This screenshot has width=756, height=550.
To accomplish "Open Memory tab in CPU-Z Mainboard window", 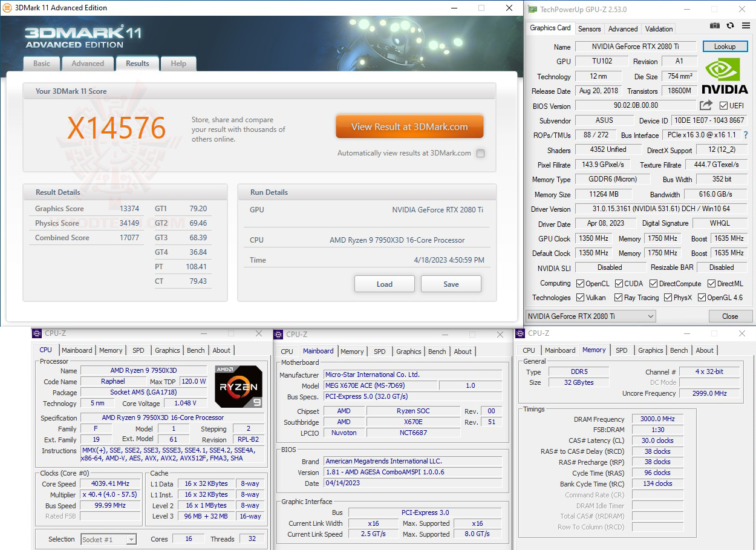I will pyautogui.click(x=352, y=352).
